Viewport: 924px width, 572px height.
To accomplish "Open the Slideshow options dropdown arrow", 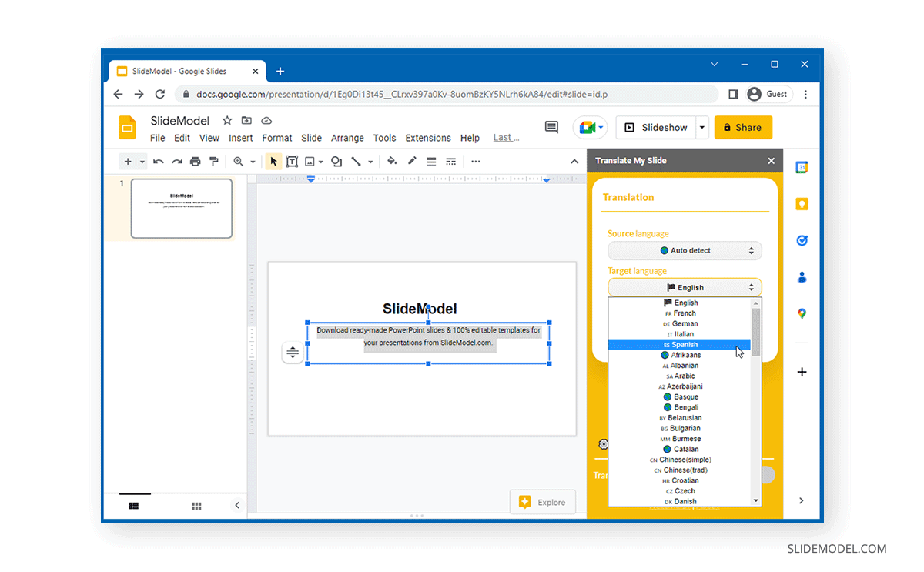I will (701, 128).
